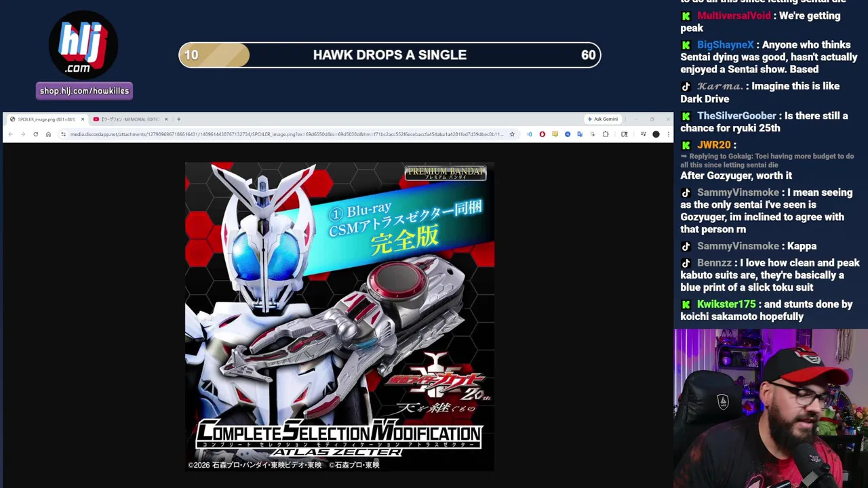Click chat username MultiversalVoid
Viewport: 868px width, 488px height.
pos(734,16)
